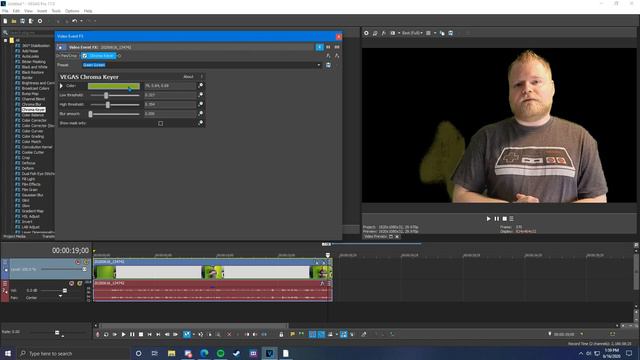Open preview Project Video Properties gear icon
The image size is (640, 360).
point(366,33)
